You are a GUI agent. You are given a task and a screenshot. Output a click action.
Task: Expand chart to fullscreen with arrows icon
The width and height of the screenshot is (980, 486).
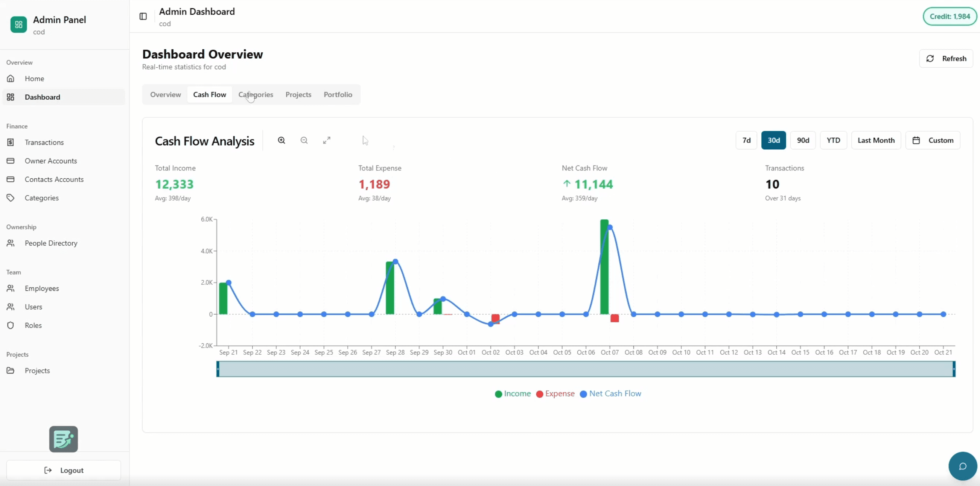[327, 140]
